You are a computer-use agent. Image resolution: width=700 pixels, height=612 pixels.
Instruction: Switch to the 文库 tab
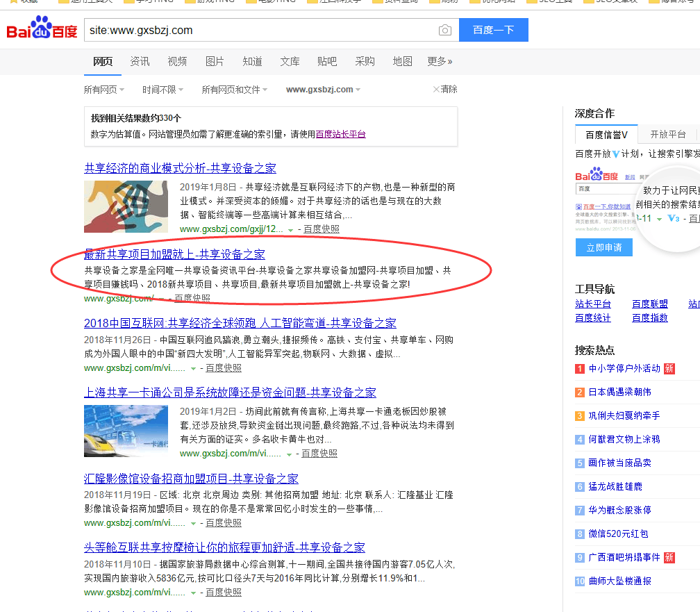click(290, 61)
